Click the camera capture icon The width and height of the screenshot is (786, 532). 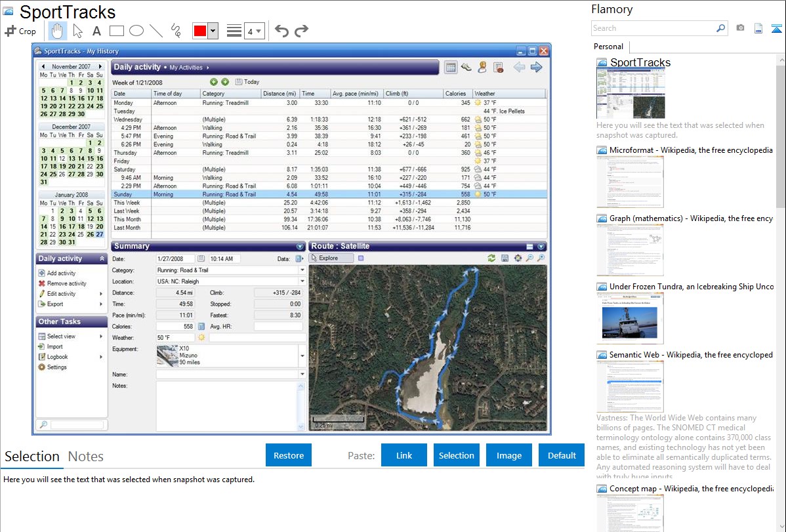pos(740,28)
